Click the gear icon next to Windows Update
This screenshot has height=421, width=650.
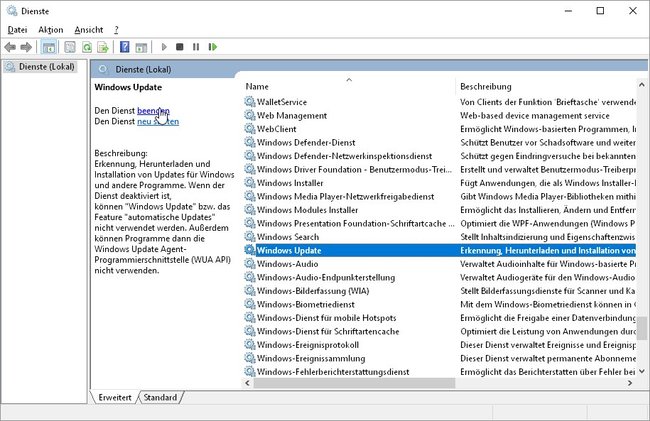250,250
